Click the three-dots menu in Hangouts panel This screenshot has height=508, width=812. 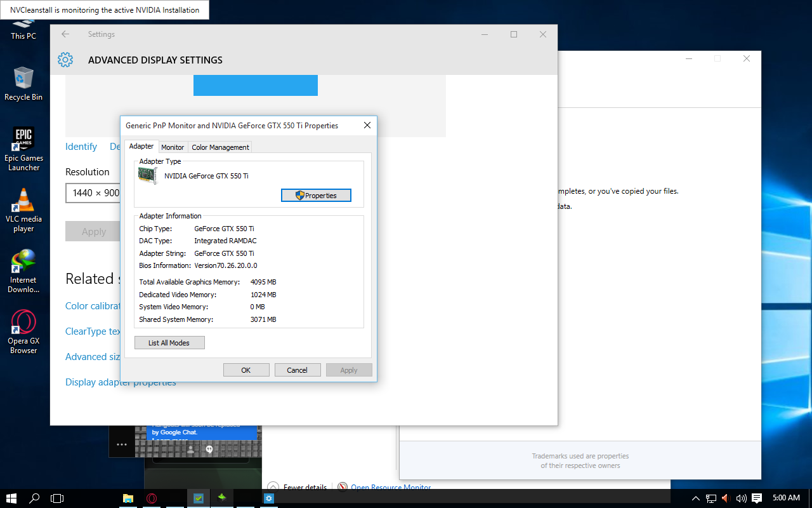[x=122, y=444]
